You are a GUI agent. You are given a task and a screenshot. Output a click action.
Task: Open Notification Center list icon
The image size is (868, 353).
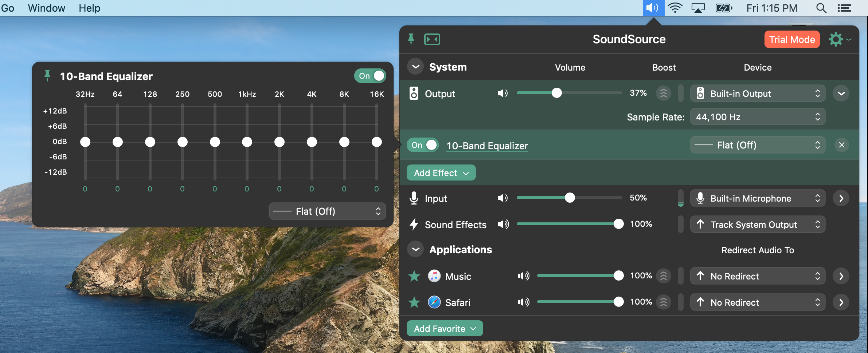[x=844, y=8]
